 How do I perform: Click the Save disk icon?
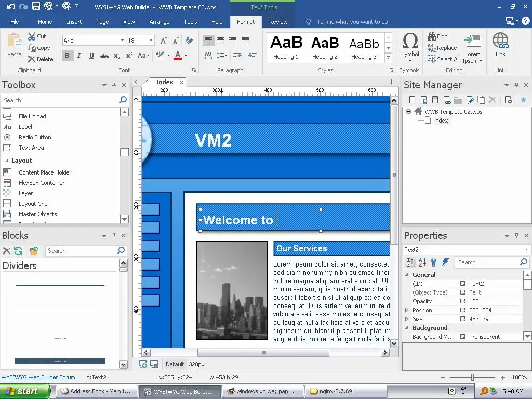click(36, 6)
